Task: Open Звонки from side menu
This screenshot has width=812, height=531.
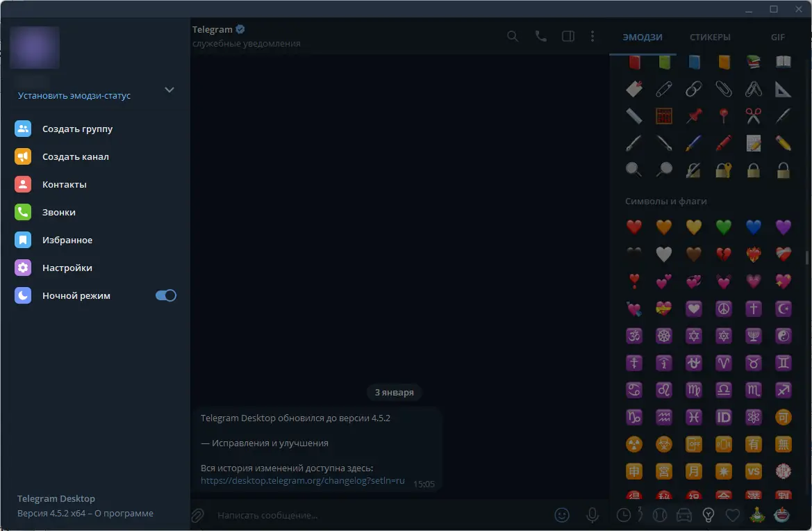Action: [95, 212]
